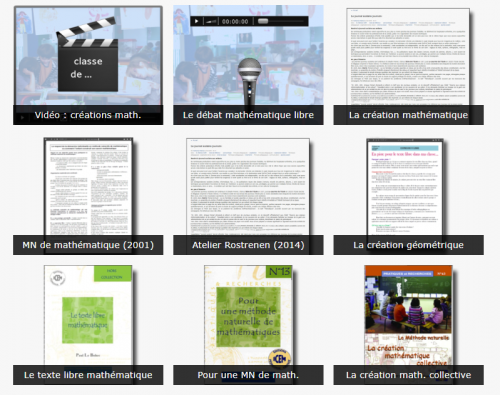Open the Atelier Rostrenen (2014) document thumbnail

point(248,187)
